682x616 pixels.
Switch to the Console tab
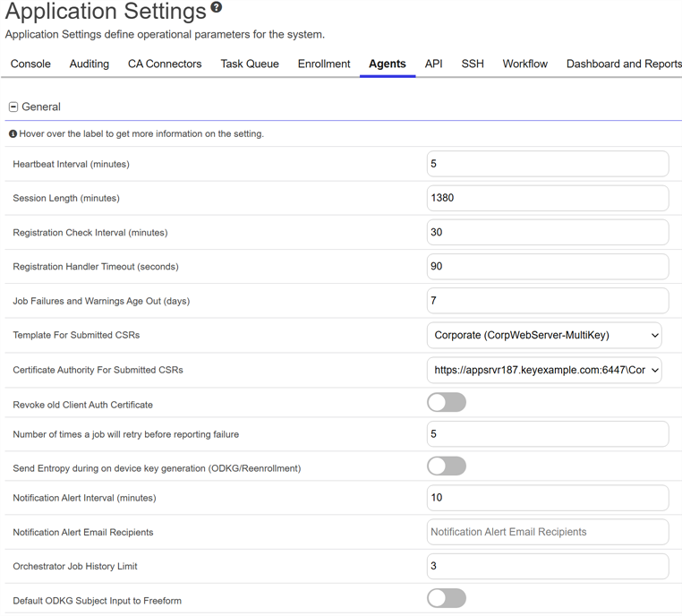[30, 64]
